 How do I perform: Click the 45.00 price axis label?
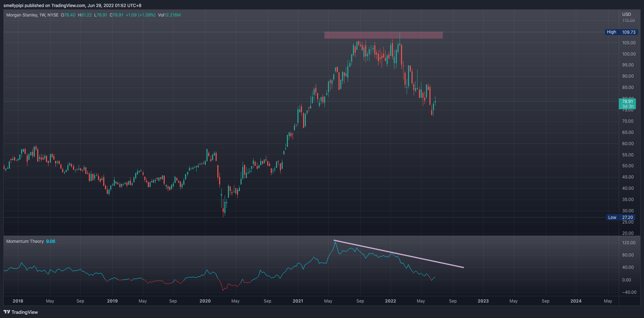coord(628,177)
